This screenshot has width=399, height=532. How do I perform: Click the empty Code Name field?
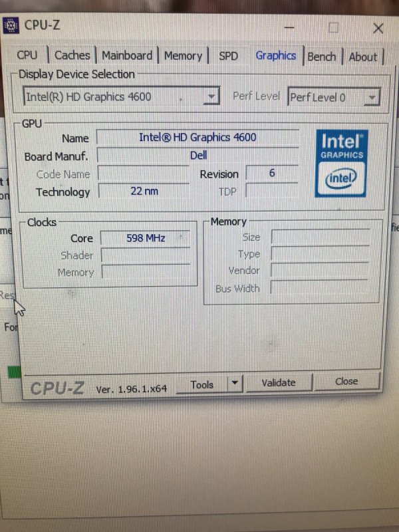[144, 174]
